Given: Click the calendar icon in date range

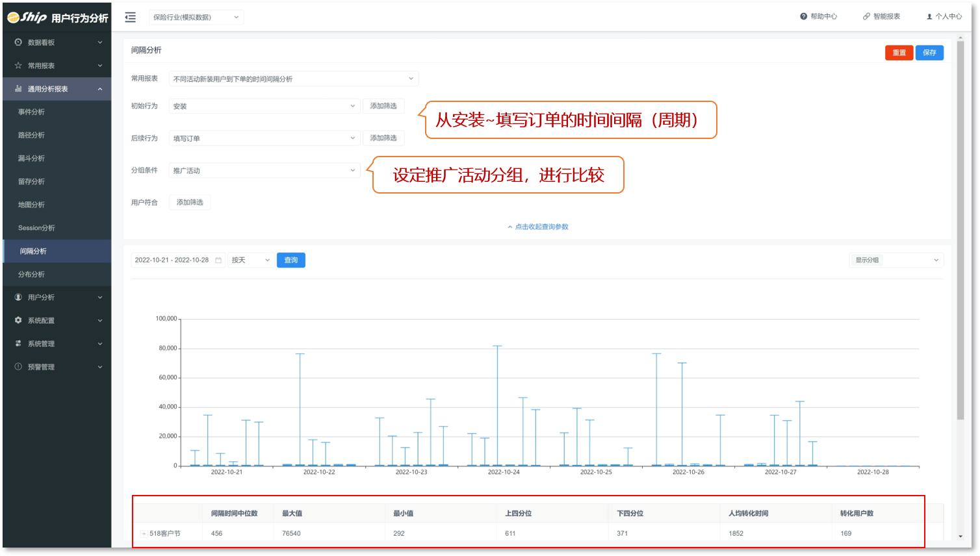Looking at the screenshot, I should point(218,260).
